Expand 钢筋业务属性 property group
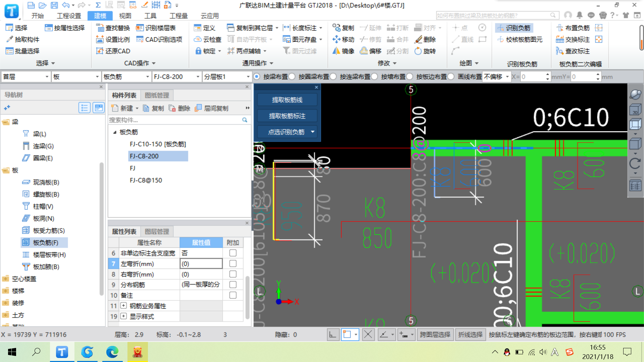This screenshot has width=644, height=362. coord(123,306)
